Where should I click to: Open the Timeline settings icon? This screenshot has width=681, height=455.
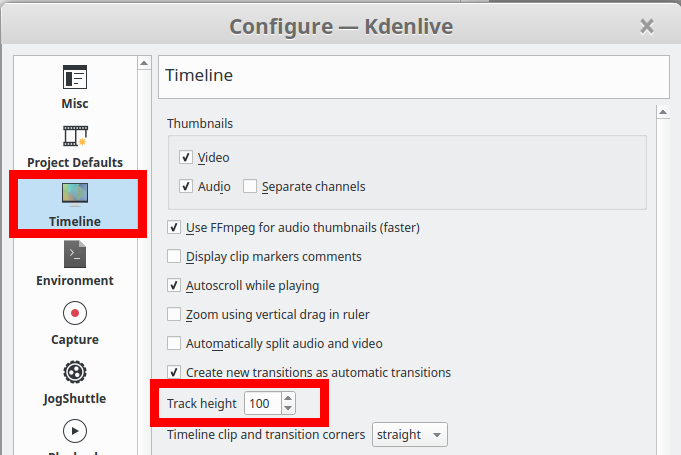click(75, 195)
